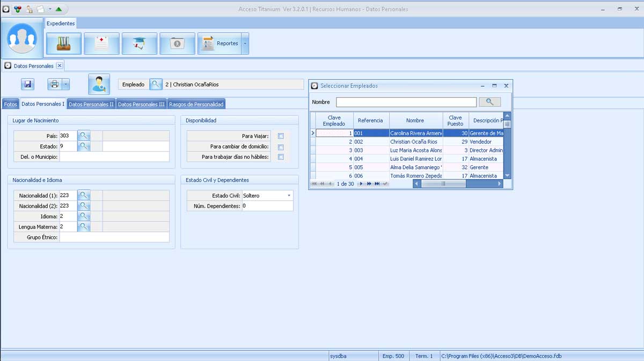Open the graduation cap education icon
The image size is (644, 361).
(x=140, y=43)
